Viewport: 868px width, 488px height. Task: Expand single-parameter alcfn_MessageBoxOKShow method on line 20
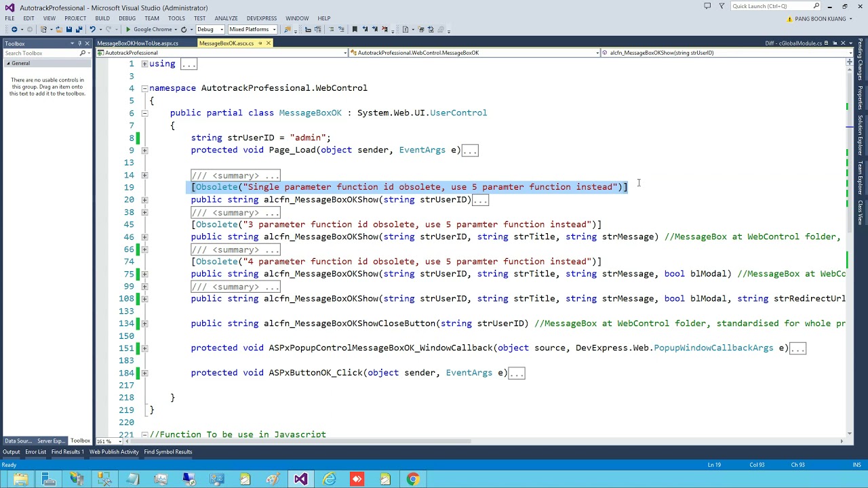click(144, 200)
